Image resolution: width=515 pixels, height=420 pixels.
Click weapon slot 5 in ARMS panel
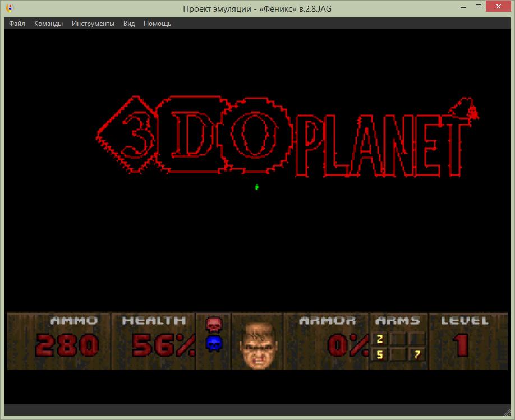tap(379, 354)
